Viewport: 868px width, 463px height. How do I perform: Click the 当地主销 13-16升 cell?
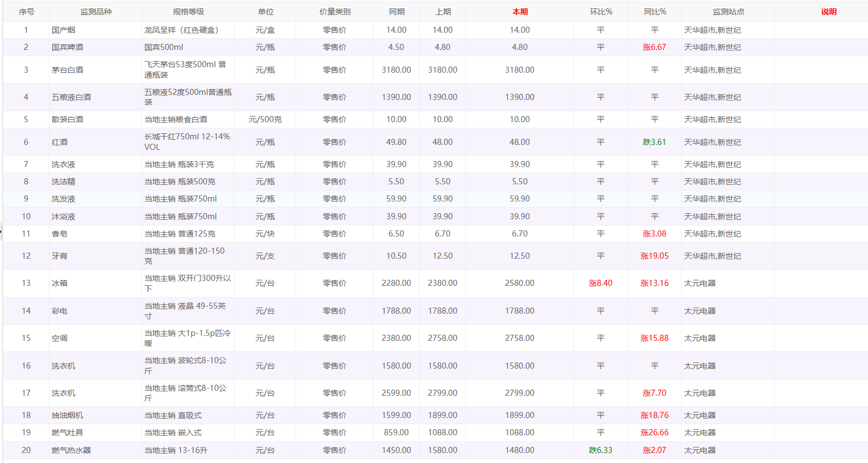[188, 450]
